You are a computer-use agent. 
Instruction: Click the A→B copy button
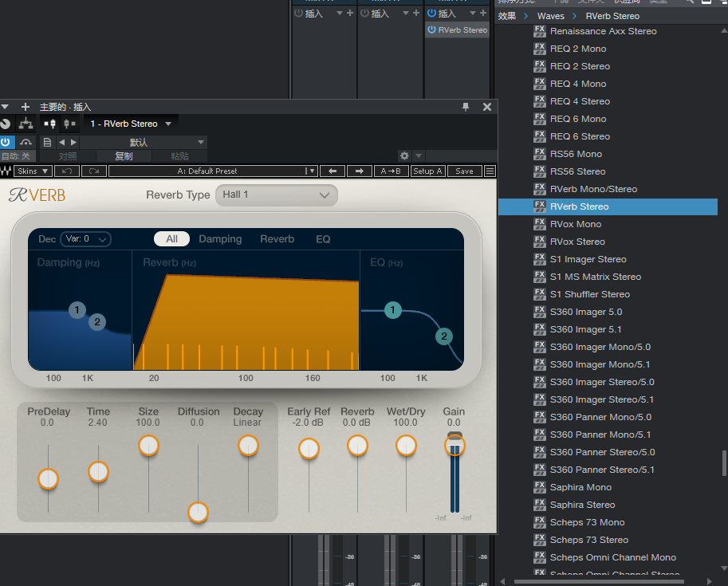pos(391,171)
